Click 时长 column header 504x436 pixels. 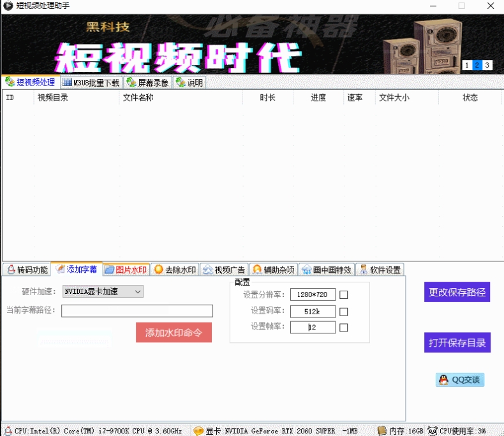(x=268, y=98)
